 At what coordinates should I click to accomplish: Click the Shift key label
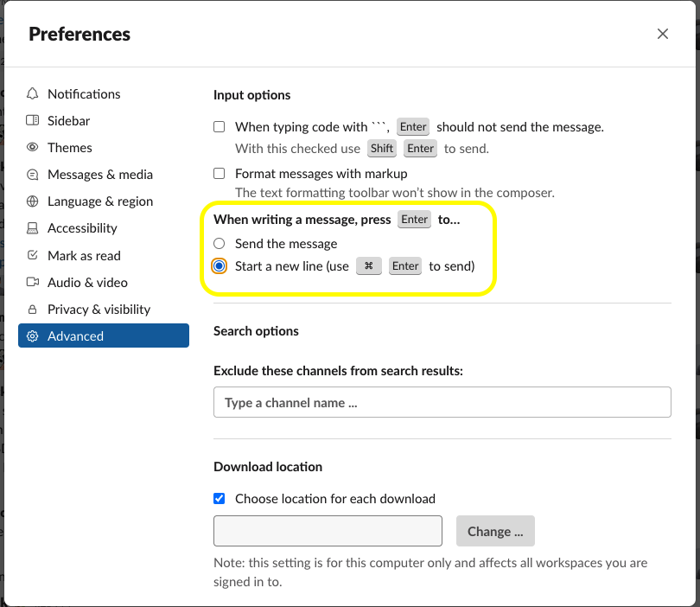pos(382,148)
